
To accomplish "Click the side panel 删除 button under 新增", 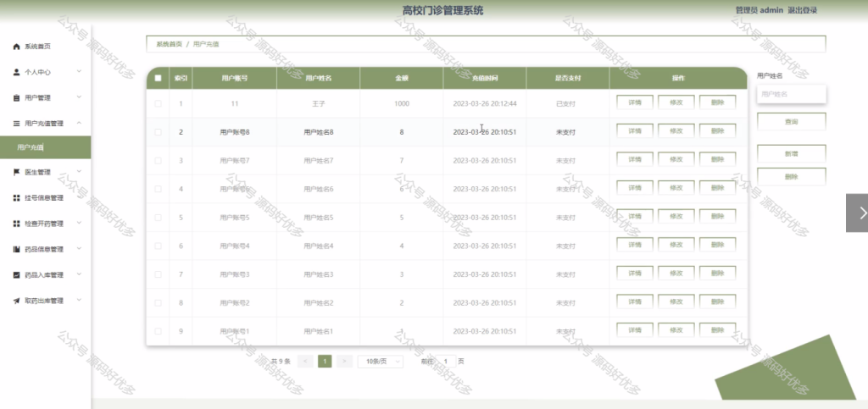I will [x=791, y=177].
